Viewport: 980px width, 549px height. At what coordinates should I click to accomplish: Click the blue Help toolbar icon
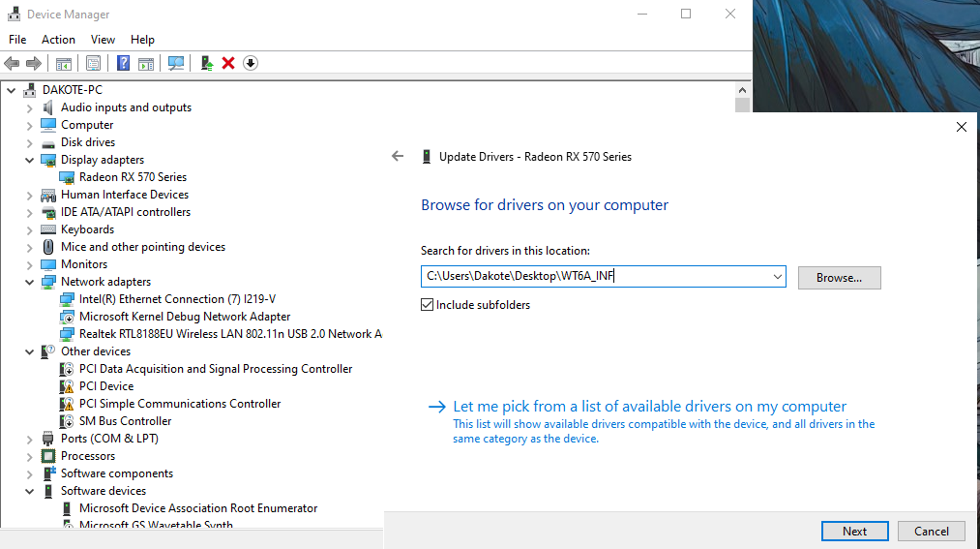pyautogui.click(x=123, y=63)
